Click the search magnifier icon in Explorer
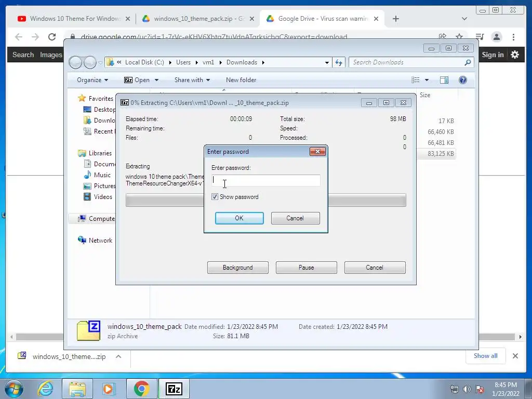532x399 pixels. (468, 62)
